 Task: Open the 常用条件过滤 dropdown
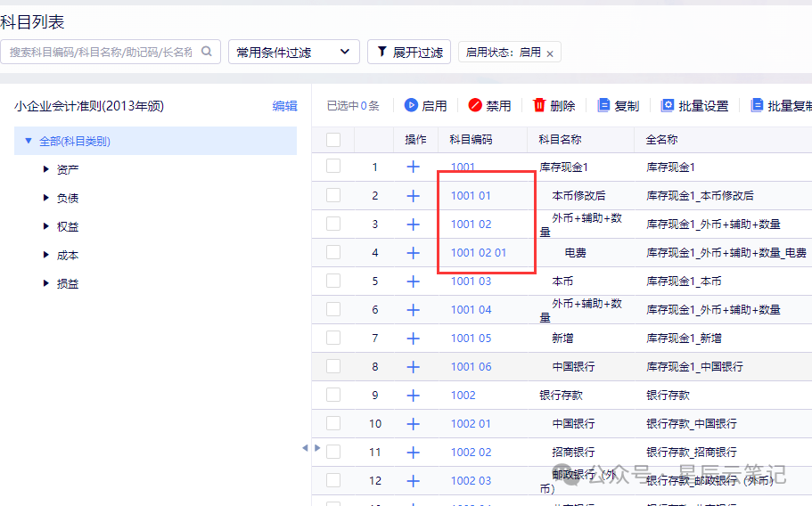293,52
